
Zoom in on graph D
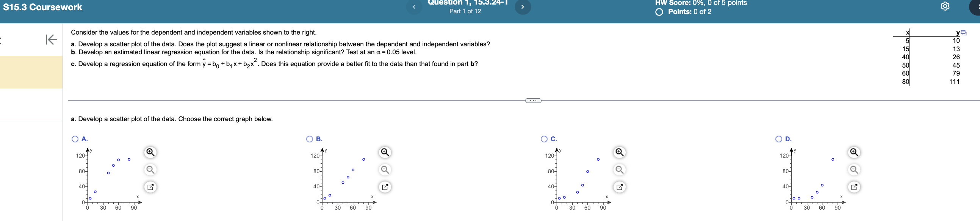(854, 152)
